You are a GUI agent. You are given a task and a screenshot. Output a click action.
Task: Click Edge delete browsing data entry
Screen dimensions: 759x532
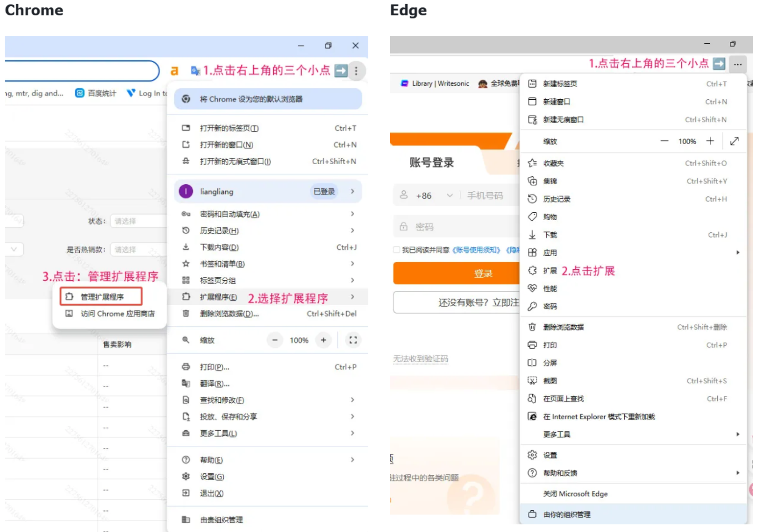(x=633, y=327)
